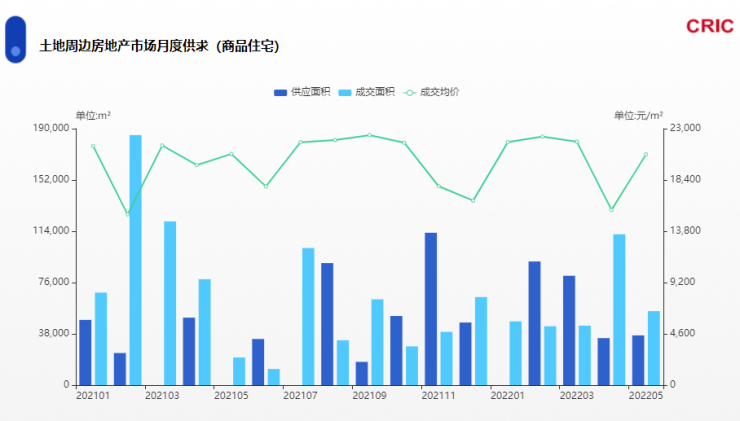The width and height of the screenshot is (740, 421).
Task: Click the x-axis label 202101
Action: 93,396
